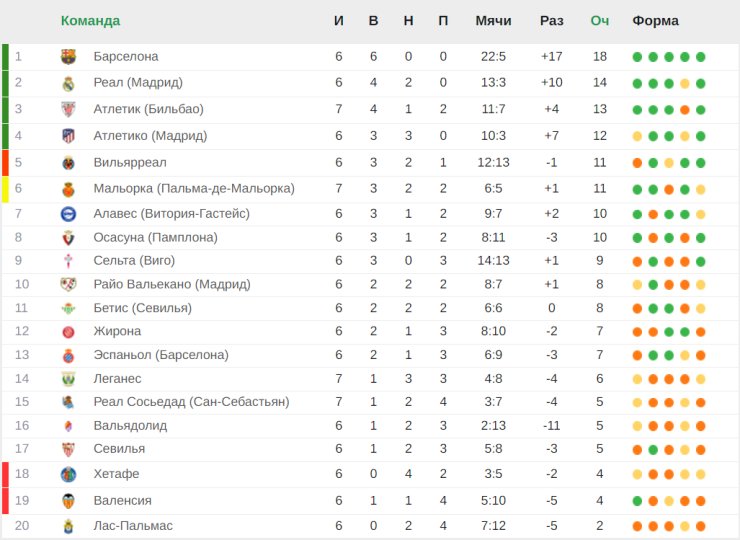
Task: Sort table by Оч points column
Action: click(599, 21)
